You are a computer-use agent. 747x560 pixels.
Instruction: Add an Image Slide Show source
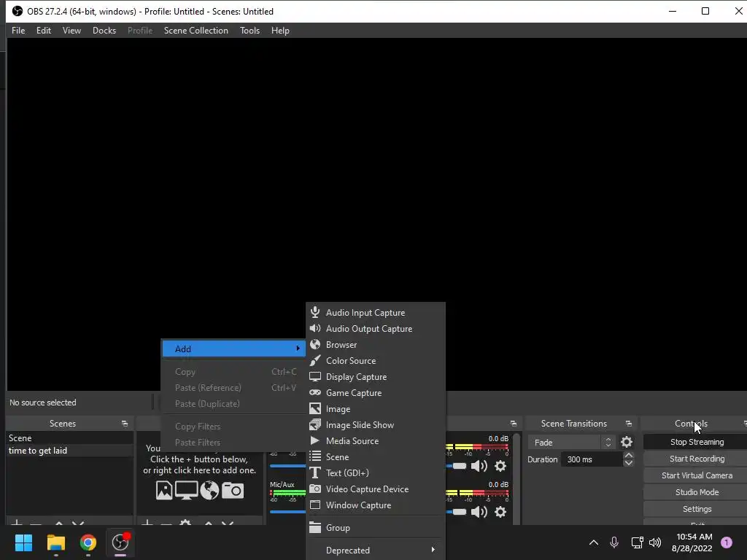(376, 425)
